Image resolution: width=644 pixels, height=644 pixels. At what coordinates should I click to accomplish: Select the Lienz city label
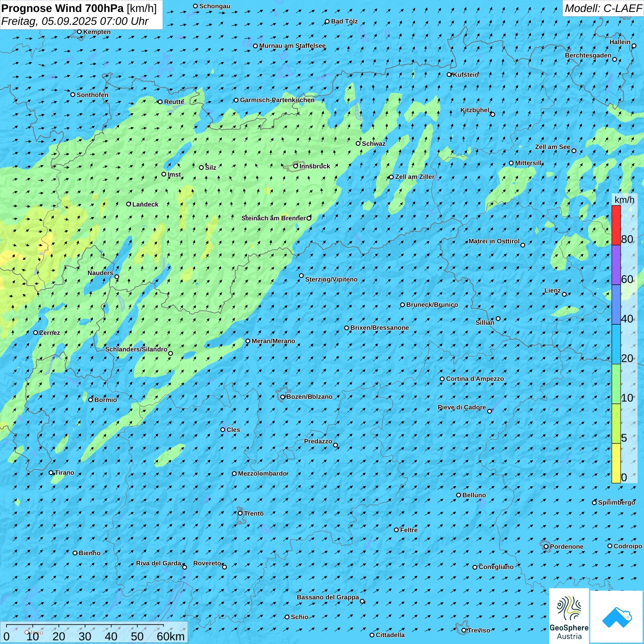point(552,290)
